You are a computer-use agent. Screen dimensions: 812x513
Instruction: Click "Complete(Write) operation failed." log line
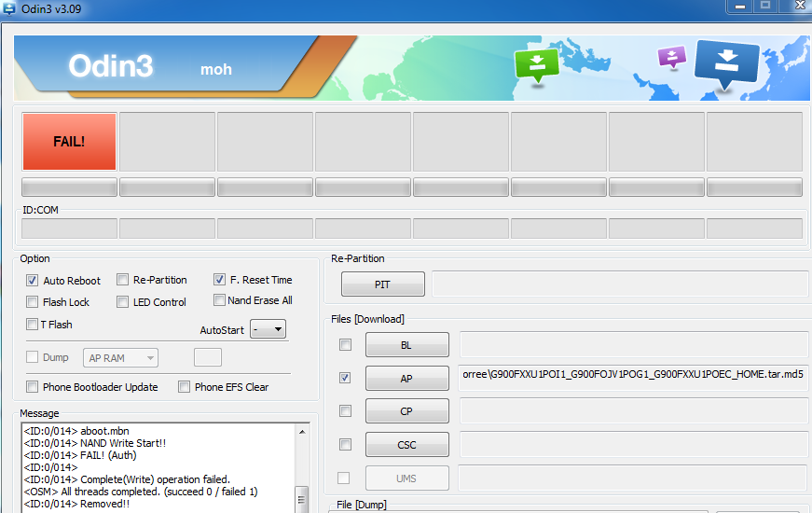127,479
